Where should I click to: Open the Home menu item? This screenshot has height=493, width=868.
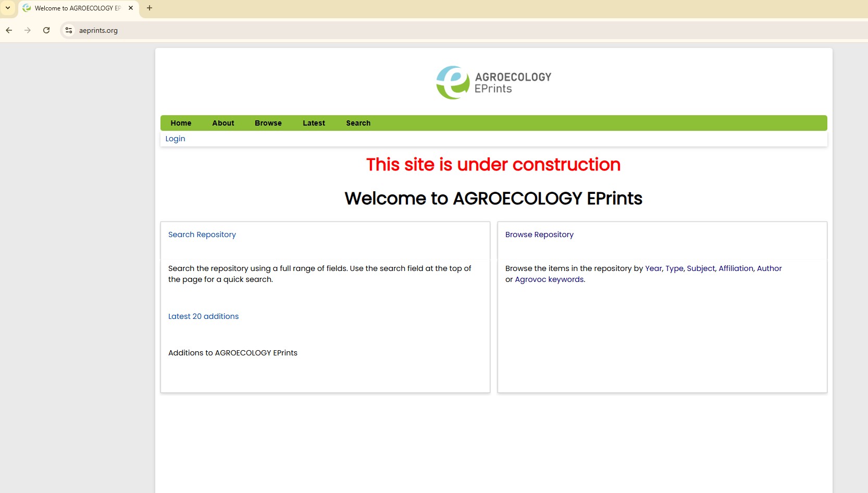tap(181, 123)
